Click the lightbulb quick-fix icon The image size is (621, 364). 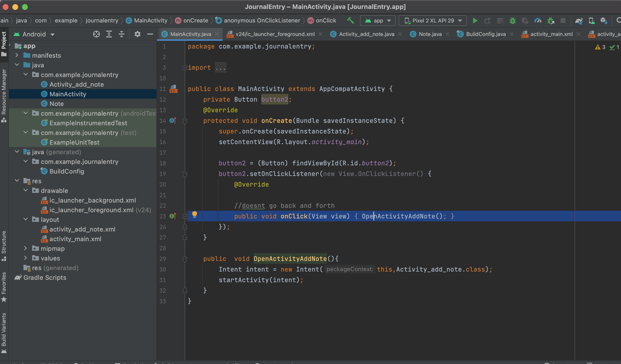pyautogui.click(x=194, y=214)
